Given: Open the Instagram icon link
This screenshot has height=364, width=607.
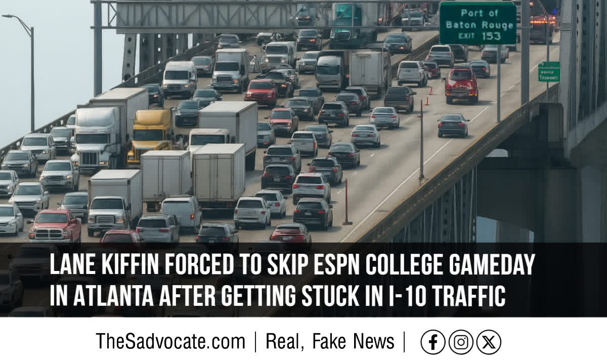Looking at the screenshot, I should pyautogui.click(x=461, y=342).
